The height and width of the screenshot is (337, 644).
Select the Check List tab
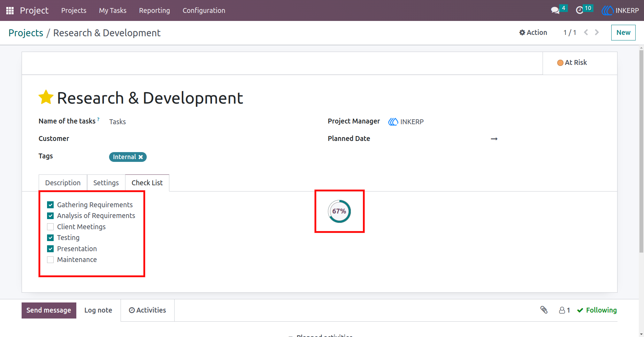click(x=147, y=183)
